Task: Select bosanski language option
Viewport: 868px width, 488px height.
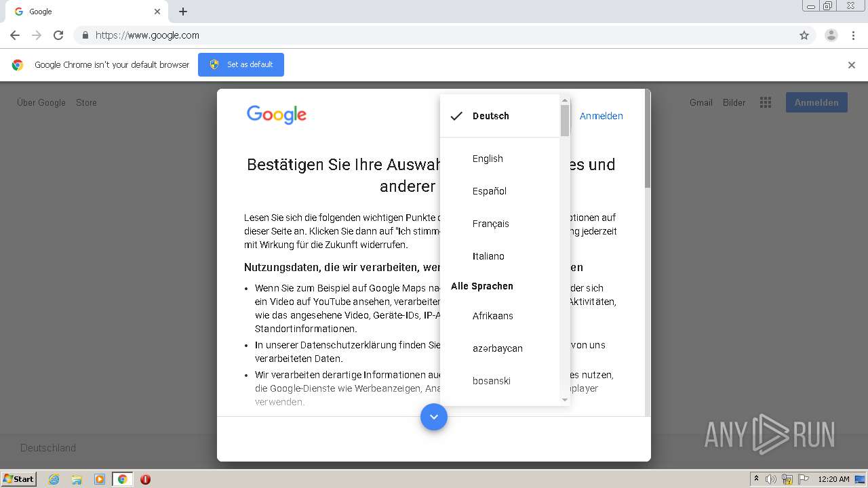Action: tap(500, 381)
